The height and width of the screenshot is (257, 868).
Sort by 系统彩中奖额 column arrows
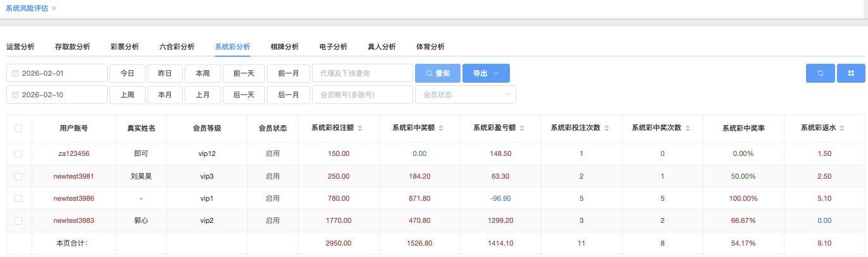441,128
